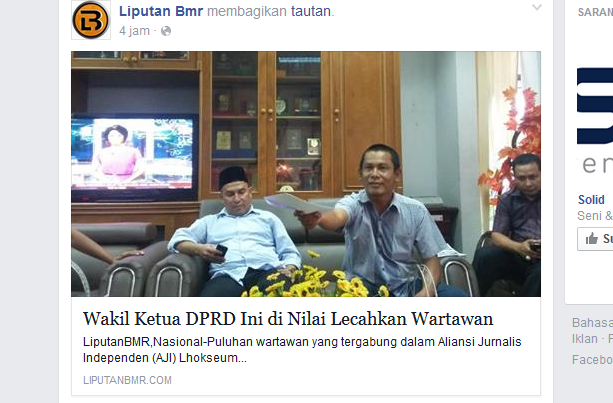Open the Liputan Bmr profile picture
Screen dimensions: 613x403
(x=91, y=20)
